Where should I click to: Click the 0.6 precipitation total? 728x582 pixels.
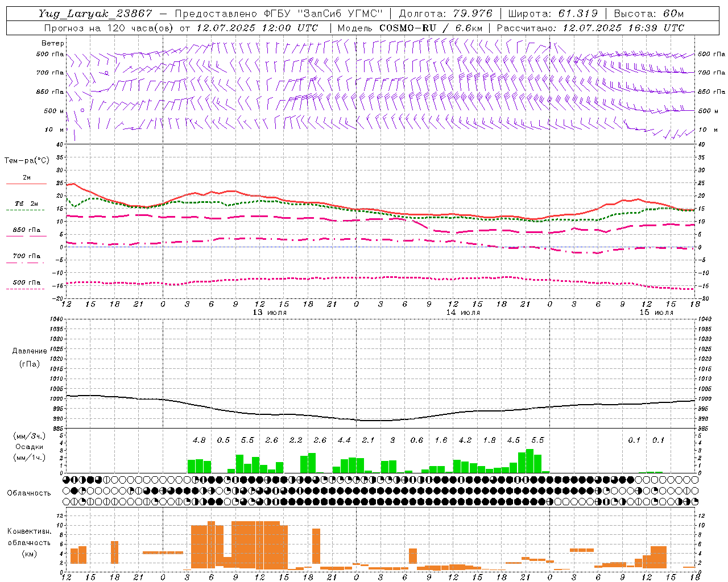[417, 440]
